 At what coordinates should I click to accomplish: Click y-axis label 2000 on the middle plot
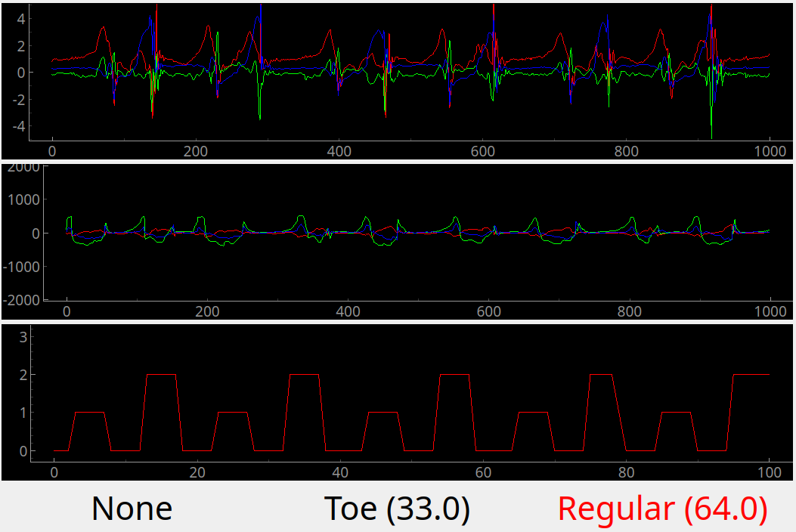(22, 167)
